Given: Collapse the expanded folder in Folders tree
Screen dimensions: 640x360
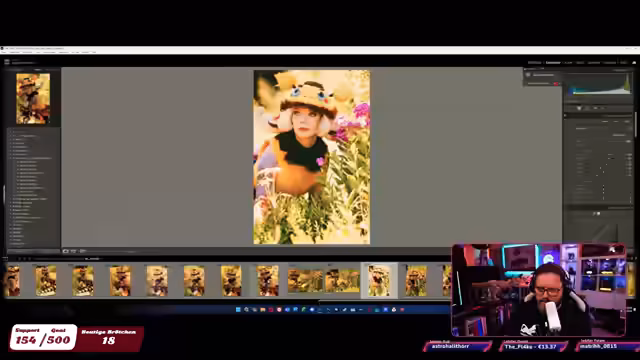Looking at the screenshot, I should coord(11,158).
